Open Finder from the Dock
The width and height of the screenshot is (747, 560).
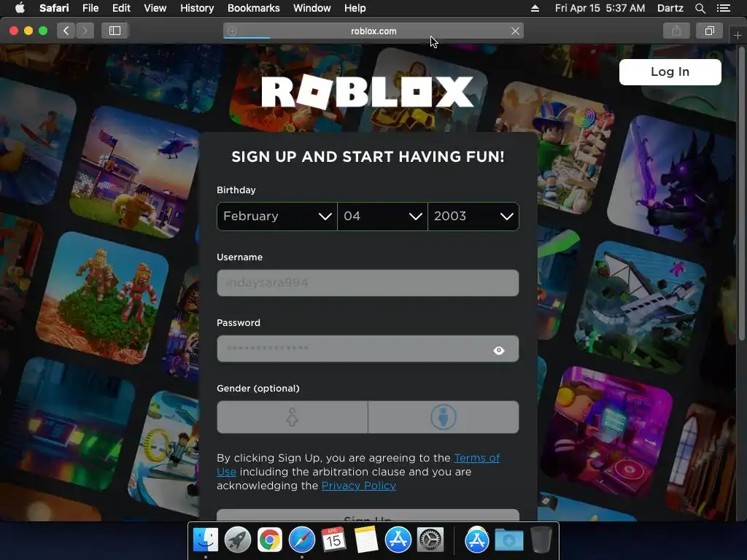tap(205, 540)
